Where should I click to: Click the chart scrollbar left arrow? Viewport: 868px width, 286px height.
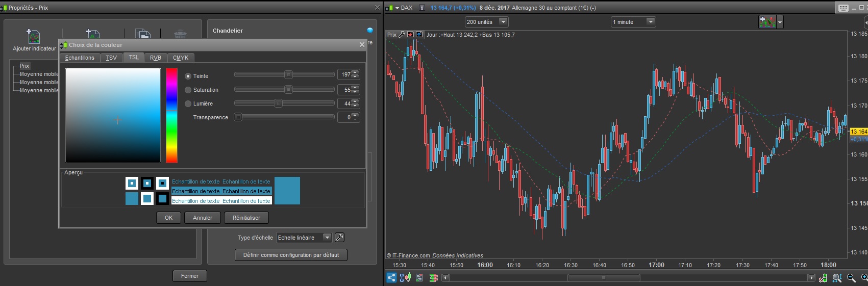pyautogui.click(x=445, y=278)
